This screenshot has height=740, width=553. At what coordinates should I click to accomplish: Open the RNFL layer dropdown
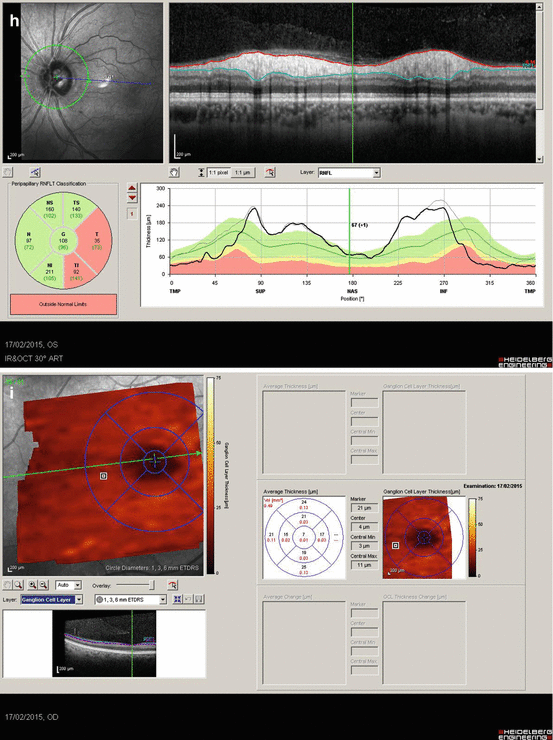point(349,173)
